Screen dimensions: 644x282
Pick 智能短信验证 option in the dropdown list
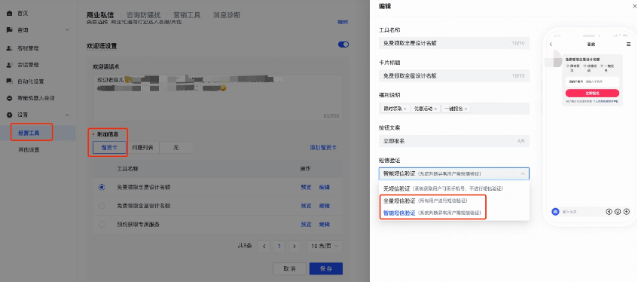coord(454,213)
